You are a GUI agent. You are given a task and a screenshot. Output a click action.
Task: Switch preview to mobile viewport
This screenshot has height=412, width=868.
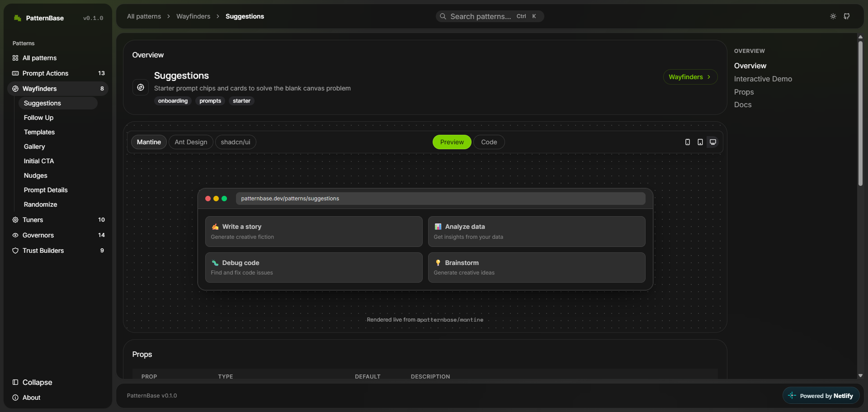click(x=688, y=142)
